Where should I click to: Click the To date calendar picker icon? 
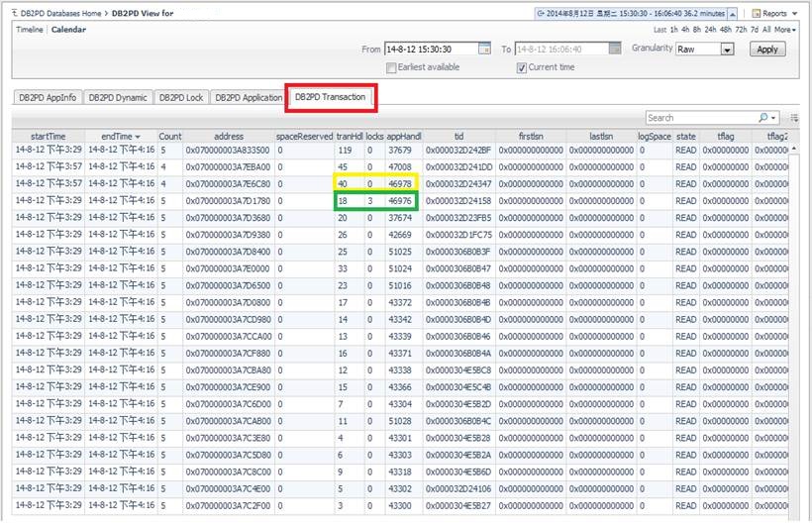click(615, 49)
